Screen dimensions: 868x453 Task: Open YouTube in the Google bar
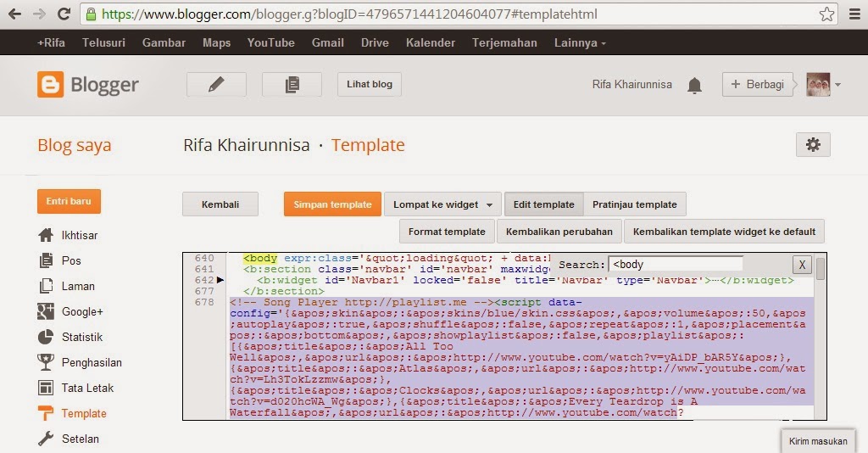(x=270, y=42)
